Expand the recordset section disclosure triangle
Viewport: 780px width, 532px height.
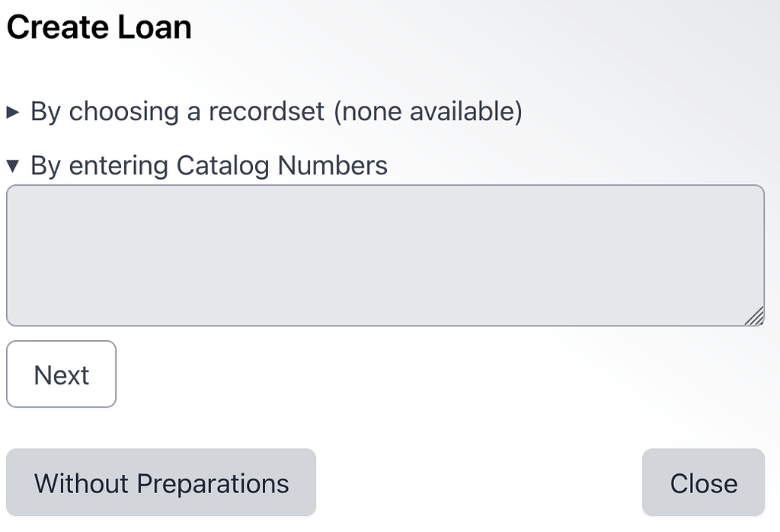click(x=14, y=111)
